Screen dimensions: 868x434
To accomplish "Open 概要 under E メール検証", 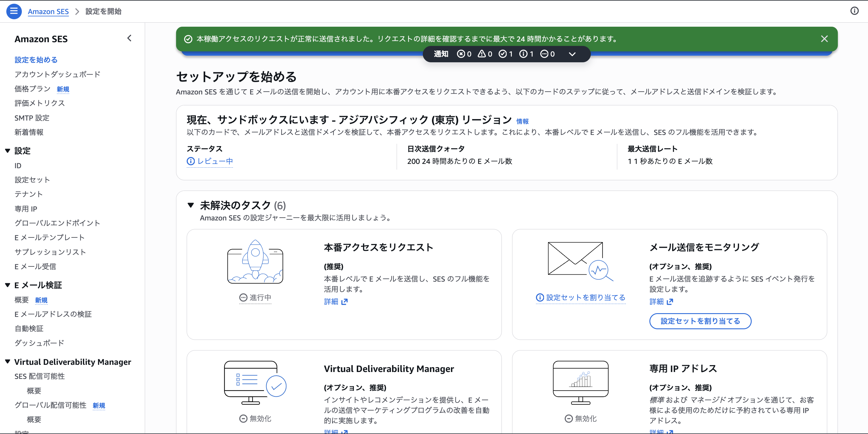I will 22,300.
